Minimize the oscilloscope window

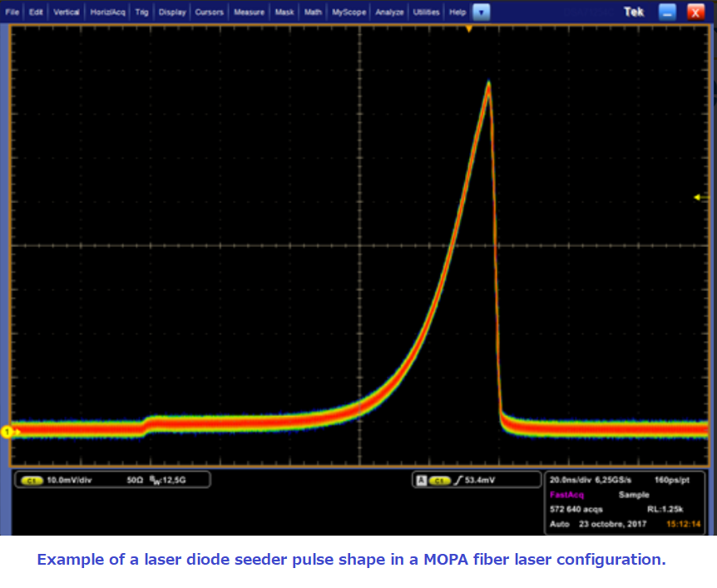[667, 12]
